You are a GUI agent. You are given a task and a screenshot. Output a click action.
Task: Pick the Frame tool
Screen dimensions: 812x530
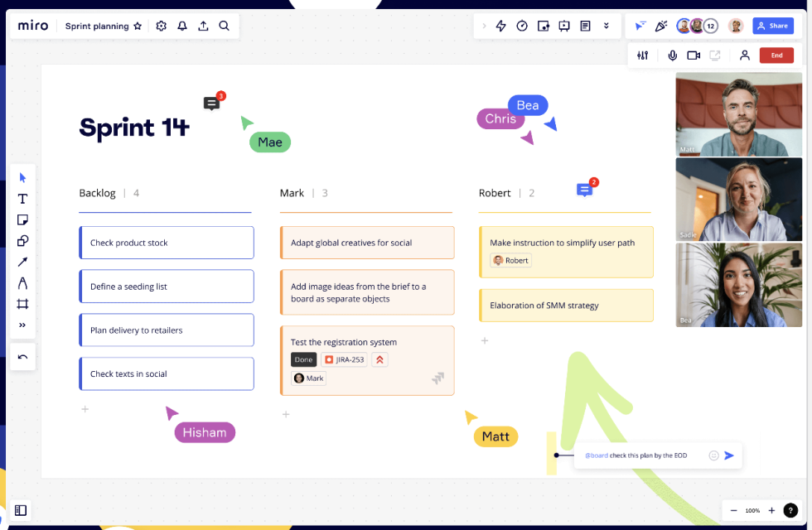pyautogui.click(x=22, y=304)
